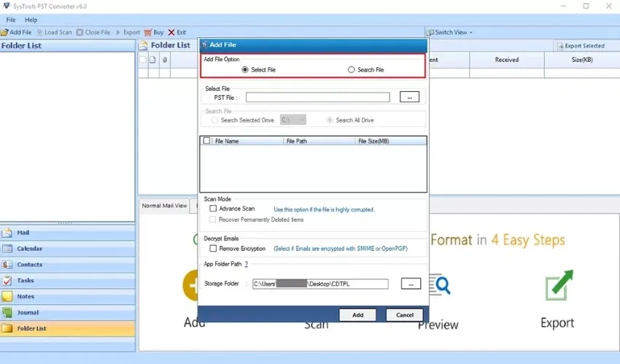Select the Select File radio button
Screen dimensions: 620x364
pos(245,69)
